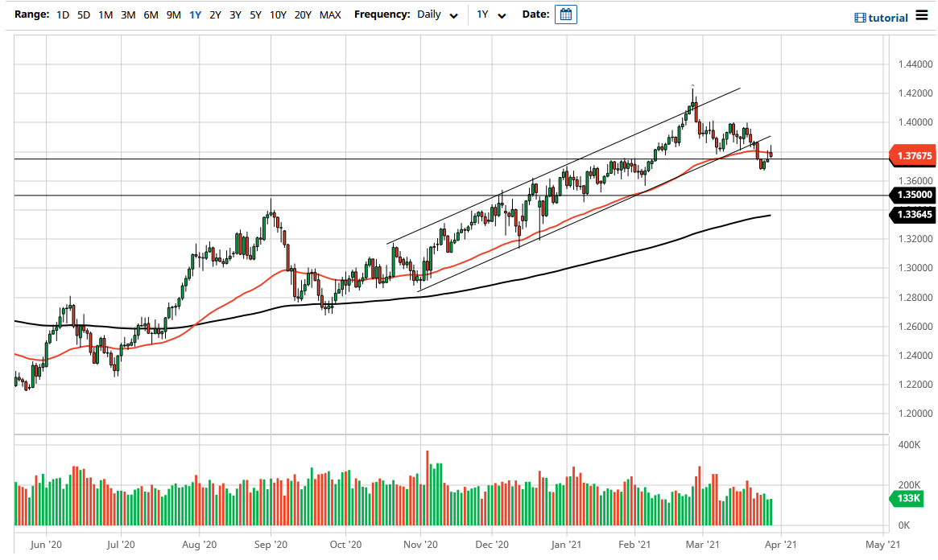Image resolution: width=938 pixels, height=560 pixels.
Task: Select the 1D range
Action: click(x=62, y=14)
